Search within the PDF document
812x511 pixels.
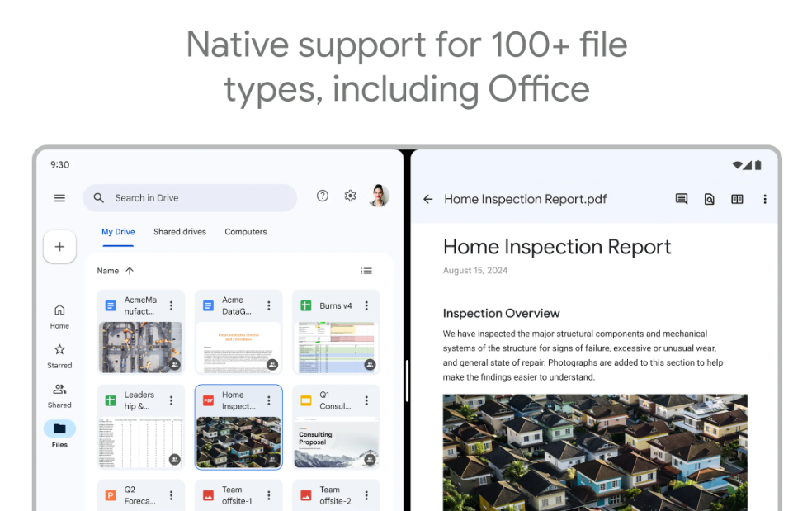710,199
